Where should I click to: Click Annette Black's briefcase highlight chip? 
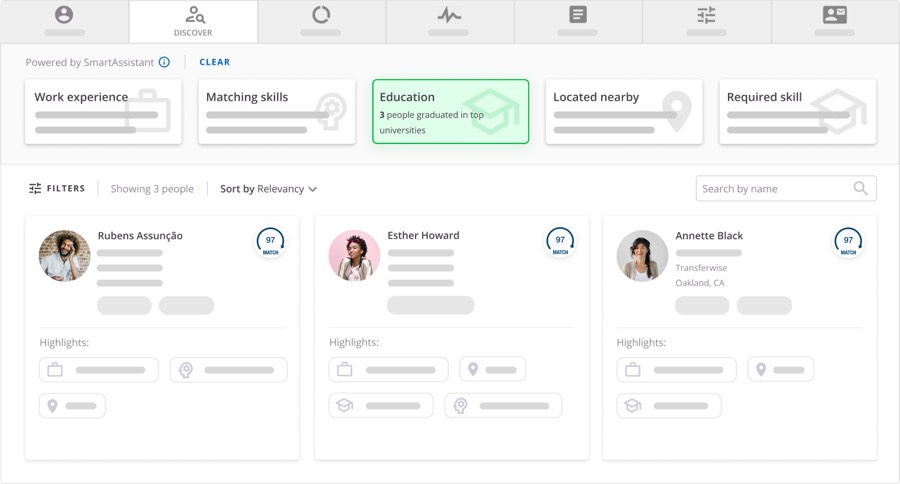coord(677,370)
